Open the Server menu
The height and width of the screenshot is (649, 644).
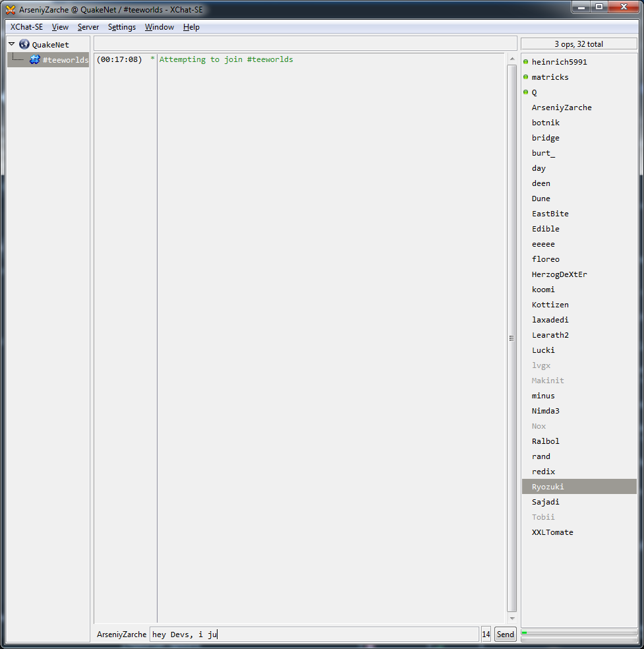[x=88, y=27]
